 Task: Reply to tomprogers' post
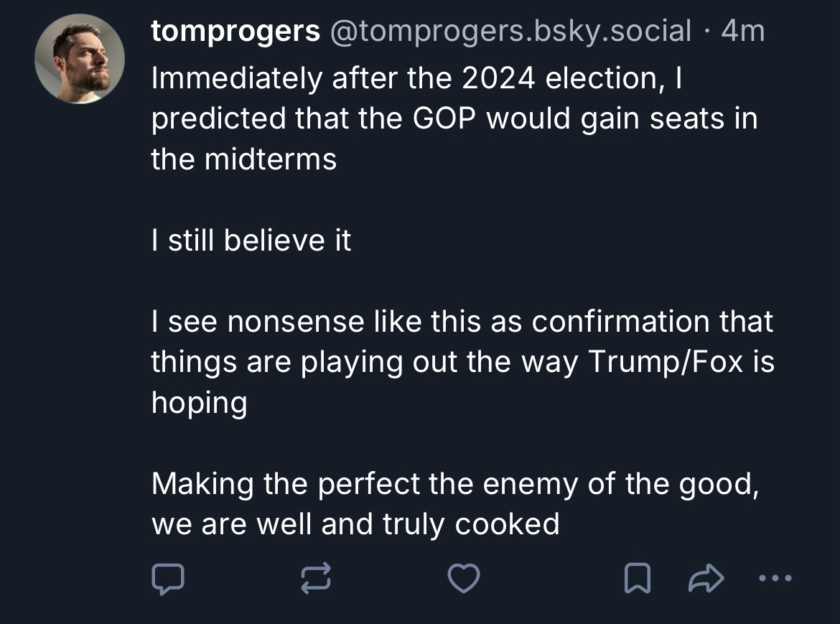pyautogui.click(x=168, y=578)
